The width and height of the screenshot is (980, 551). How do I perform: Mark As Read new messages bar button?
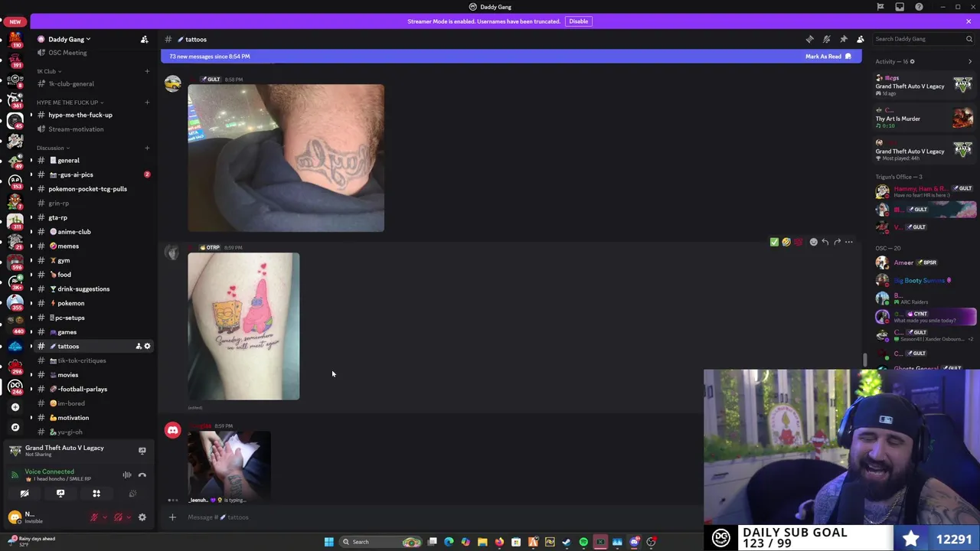click(x=828, y=57)
